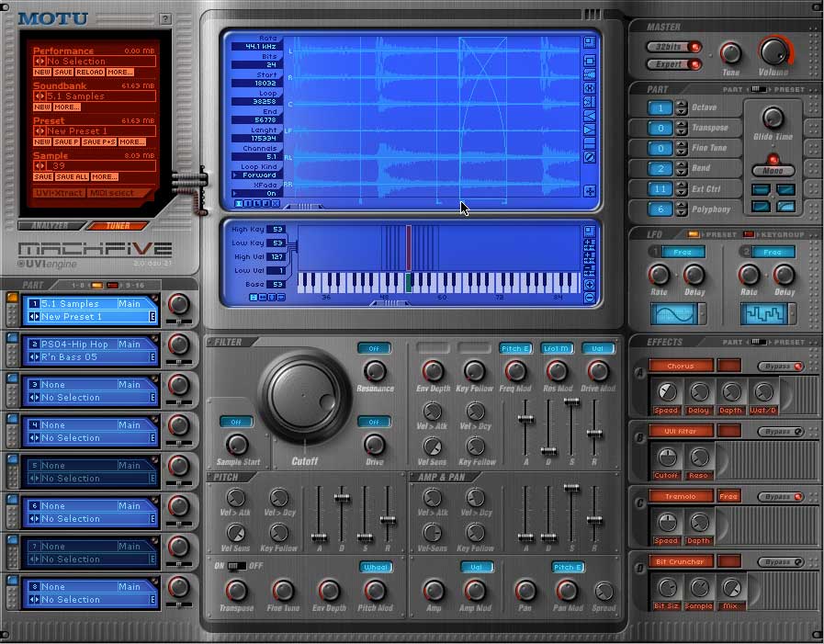Click the fade-out triangle icon in waveform toolbar

[x=590, y=130]
